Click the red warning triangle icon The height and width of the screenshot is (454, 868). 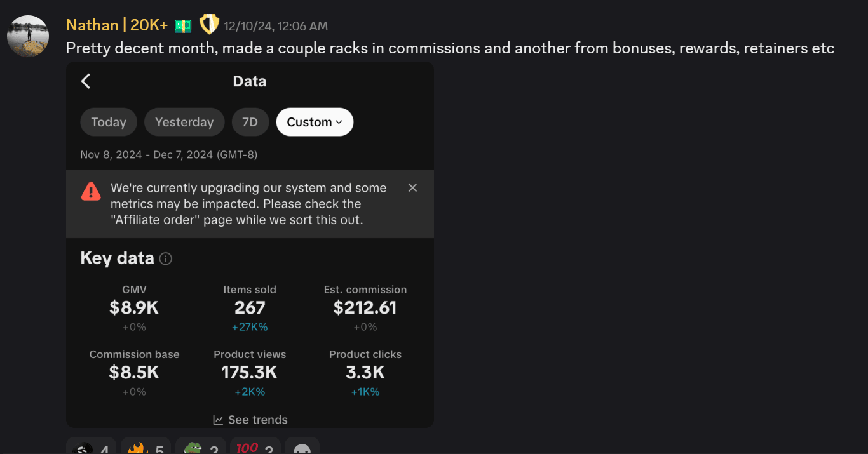91,191
